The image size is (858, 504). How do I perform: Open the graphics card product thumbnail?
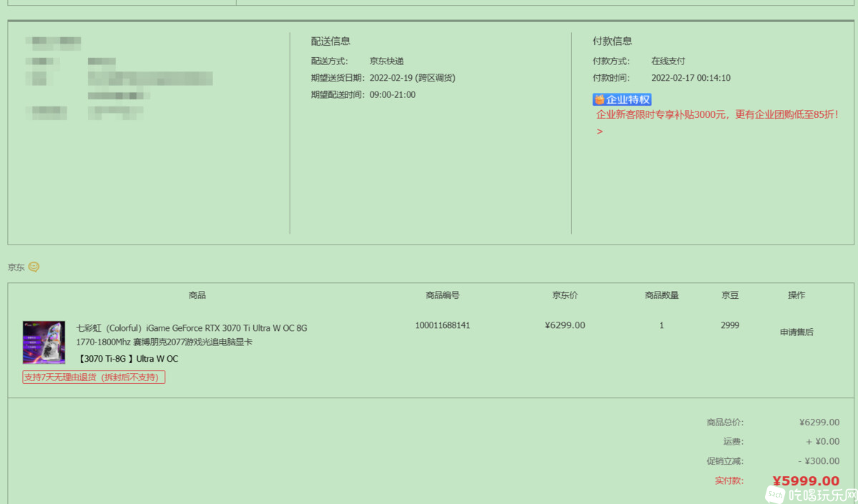(x=44, y=342)
